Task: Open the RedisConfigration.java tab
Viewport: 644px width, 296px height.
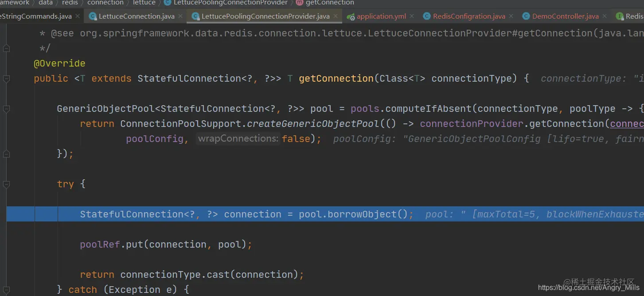Action: click(x=469, y=16)
